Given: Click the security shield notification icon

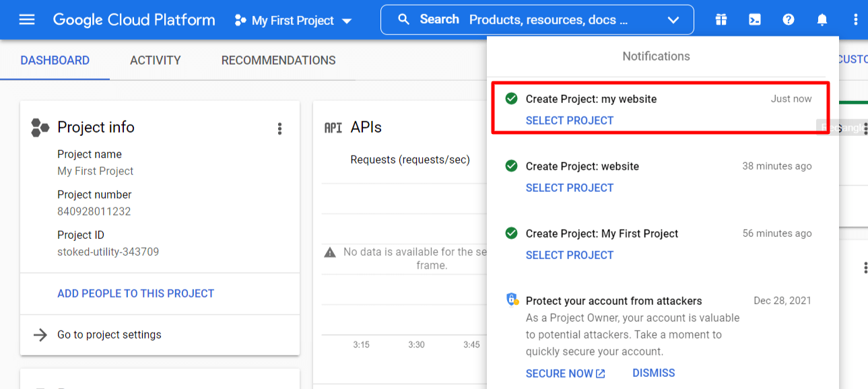Looking at the screenshot, I should pyautogui.click(x=512, y=299).
